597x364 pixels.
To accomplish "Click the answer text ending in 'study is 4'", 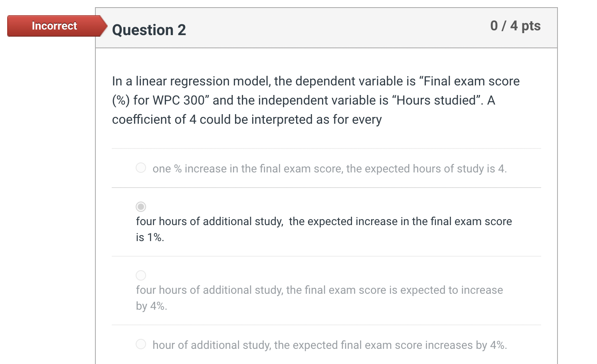I will [x=330, y=168].
